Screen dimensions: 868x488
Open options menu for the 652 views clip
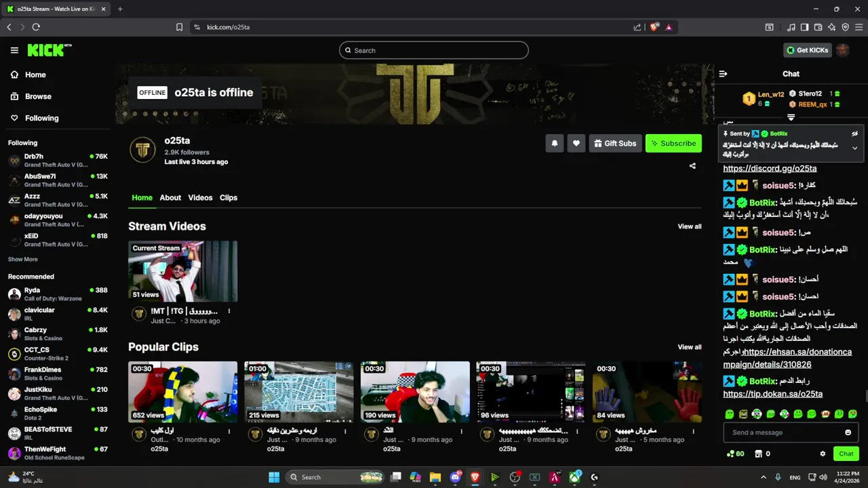pos(229,431)
